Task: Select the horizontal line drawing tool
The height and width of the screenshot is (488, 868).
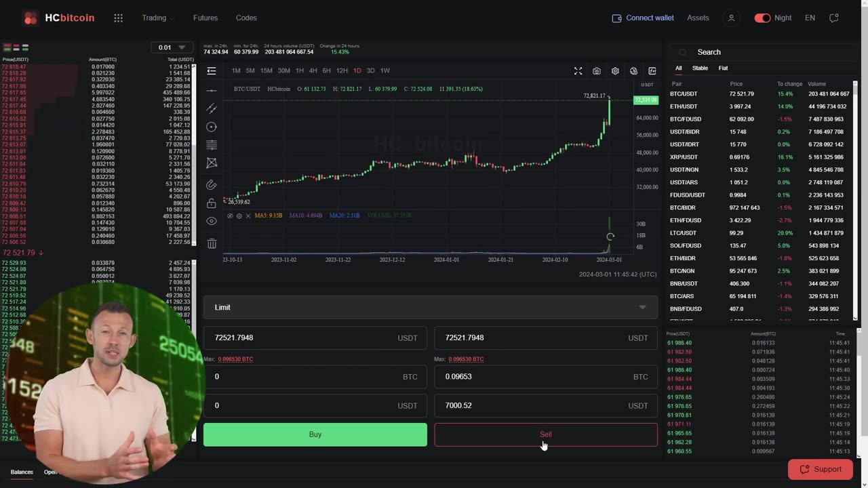Action: pos(212,90)
